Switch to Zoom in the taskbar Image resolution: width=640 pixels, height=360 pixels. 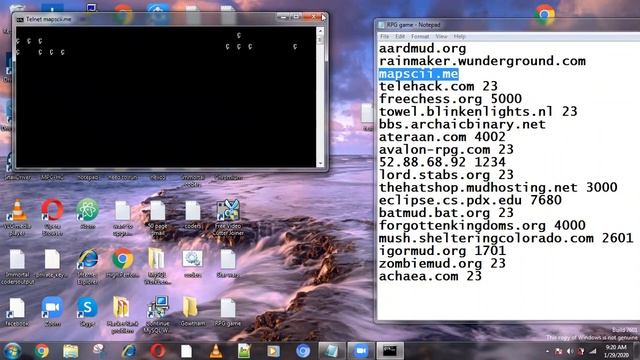[361, 351]
